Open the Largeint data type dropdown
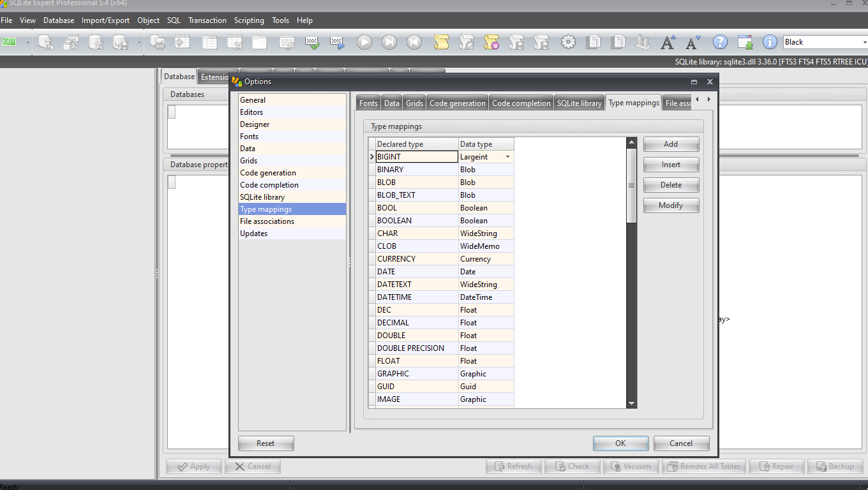868x490 pixels. (507, 157)
